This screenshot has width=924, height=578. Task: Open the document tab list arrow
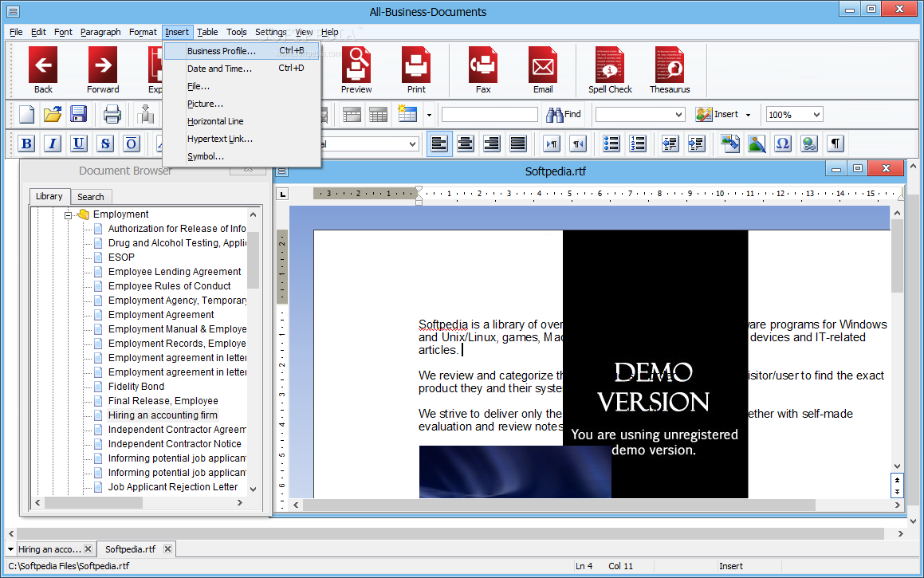coord(10,549)
